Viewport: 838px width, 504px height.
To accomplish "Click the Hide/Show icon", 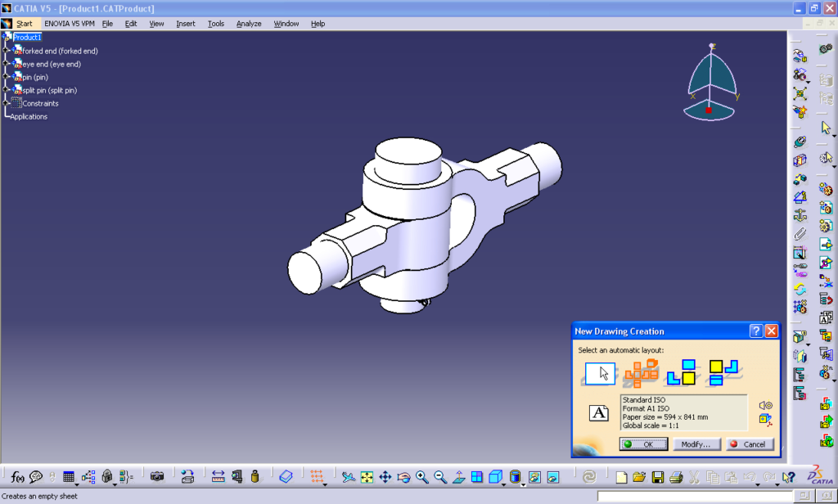I will [x=534, y=477].
